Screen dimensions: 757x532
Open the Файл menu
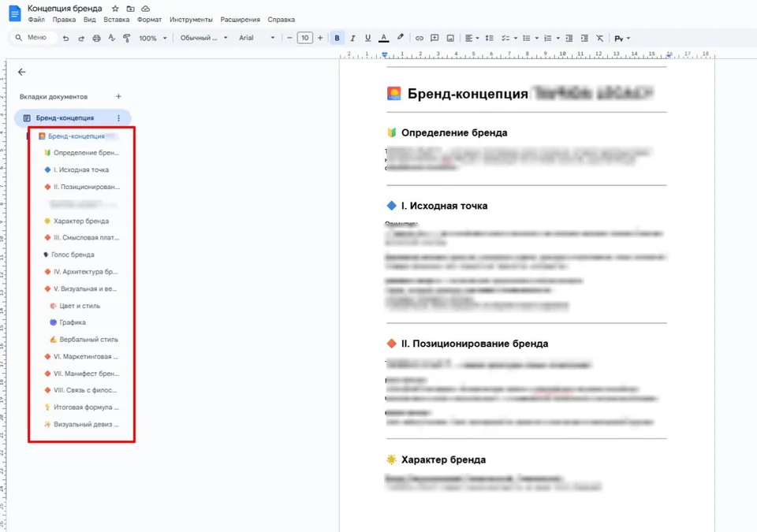[36, 20]
